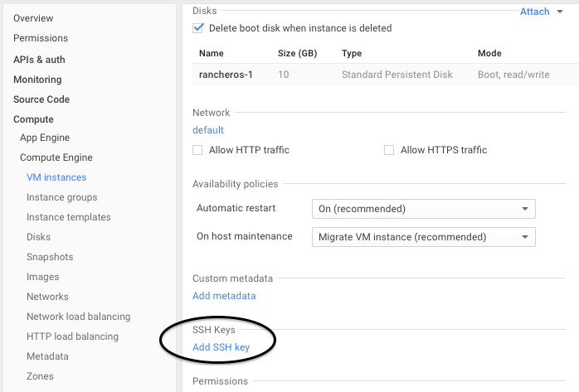The height and width of the screenshot is (392, 579).
Task: Click the Add metadata link
Action: (224, 296)
